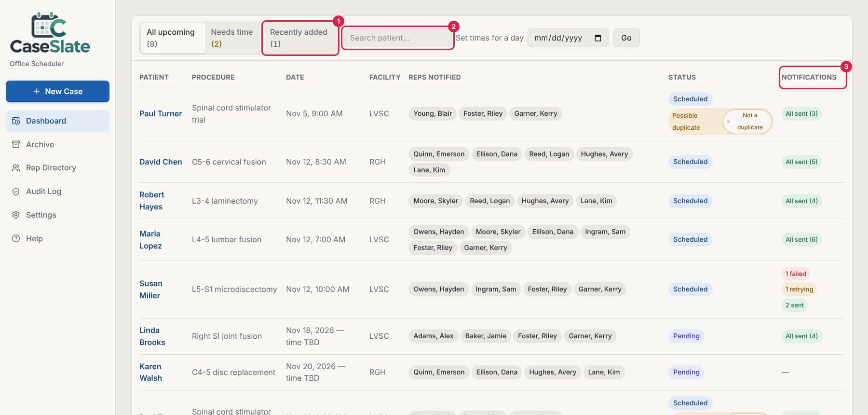Click the Settings gear icon
The width and height of the screenshot is (868, 415).
click(x=16, y=215)
